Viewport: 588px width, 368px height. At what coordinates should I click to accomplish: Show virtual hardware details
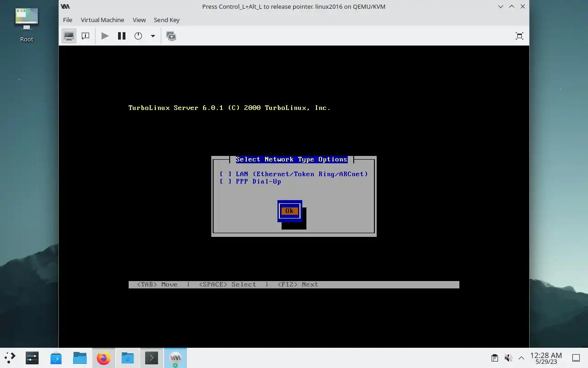85,36
